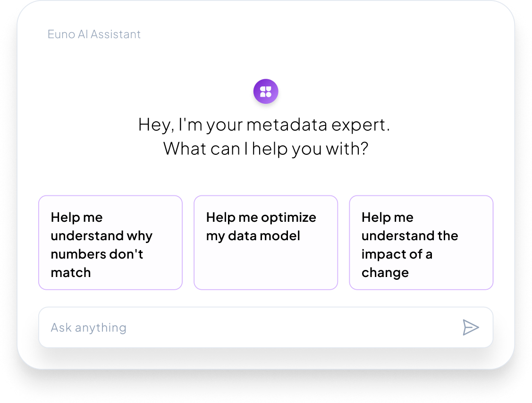The image size is (532, 403).
Task: Click the first suggestion card on the left
Action: [x=110, y=243]
